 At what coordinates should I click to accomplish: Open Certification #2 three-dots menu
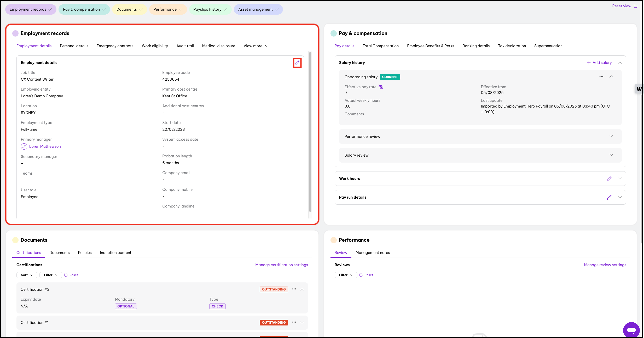click(x=294, y=289)
